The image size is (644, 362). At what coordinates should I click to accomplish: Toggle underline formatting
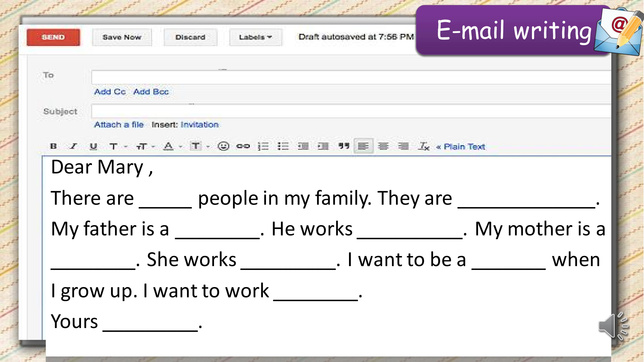[x=93, y=146]
